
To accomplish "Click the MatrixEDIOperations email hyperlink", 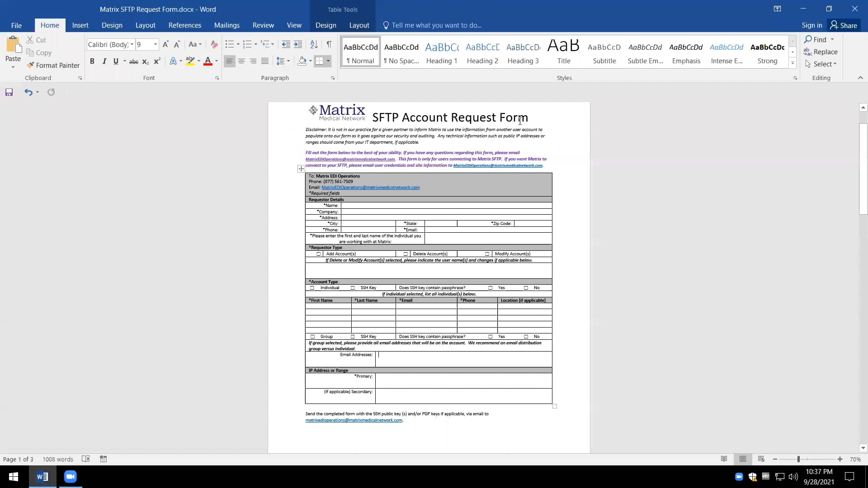I will point(370,187).
